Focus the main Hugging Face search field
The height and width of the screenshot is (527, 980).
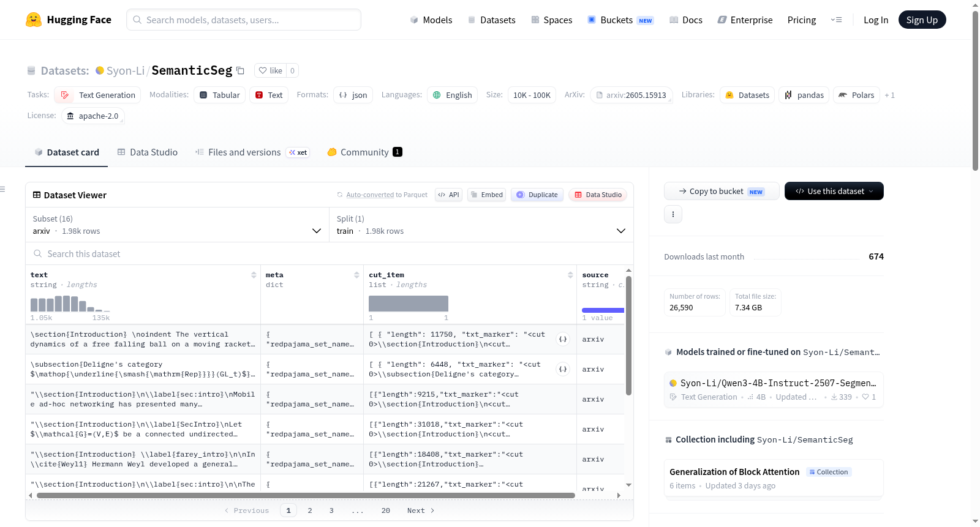click(244, 20)
